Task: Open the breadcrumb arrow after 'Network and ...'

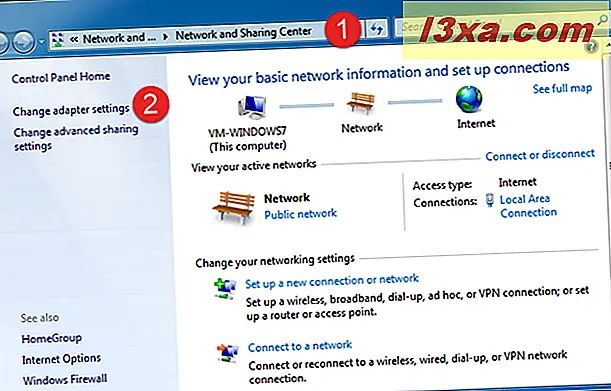Action: [x=166, y=37]
